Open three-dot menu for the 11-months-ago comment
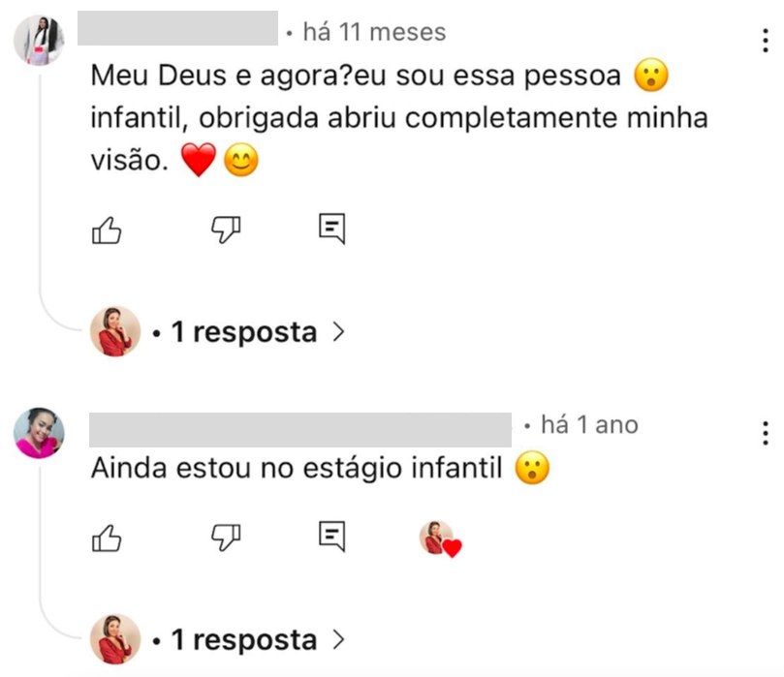This screenshot has height=677, width=784. (x=767, y=42)
